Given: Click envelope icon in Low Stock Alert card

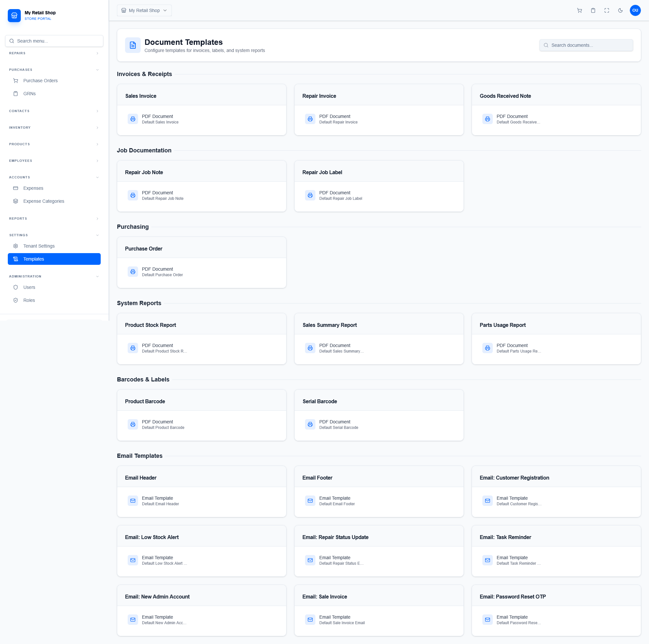Looking at the screenshot, I should [133, 560].
